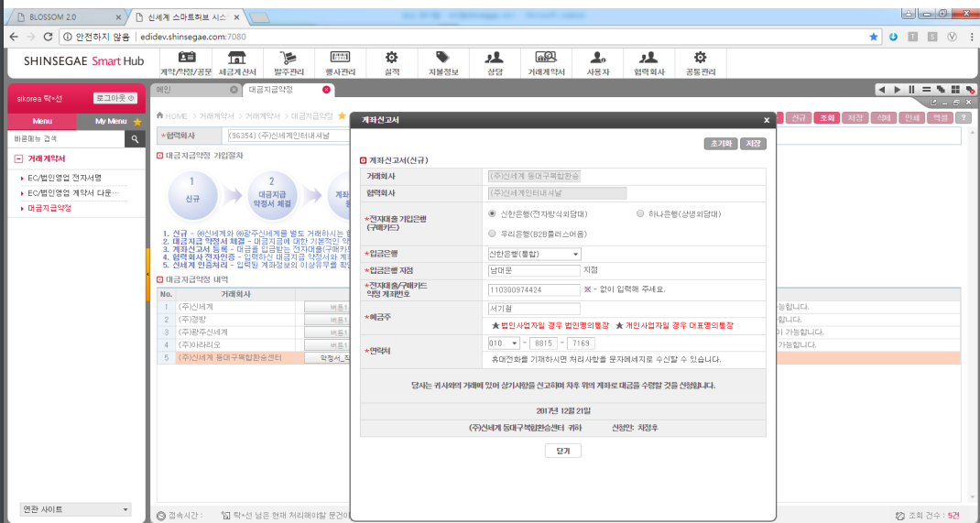
Task: Close all tabs with red-x icon
Action: 969,90
